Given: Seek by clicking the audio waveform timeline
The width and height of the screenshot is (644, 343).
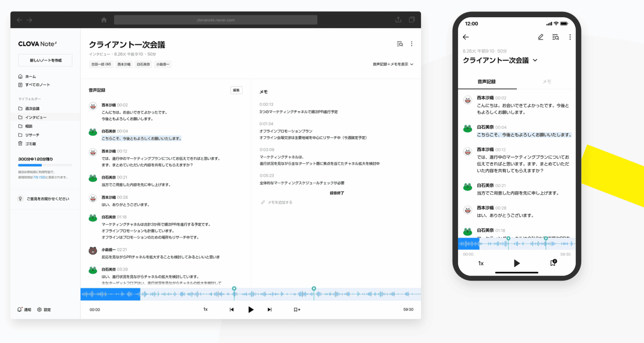Looking at the screenshot, I should pos(252,294).
